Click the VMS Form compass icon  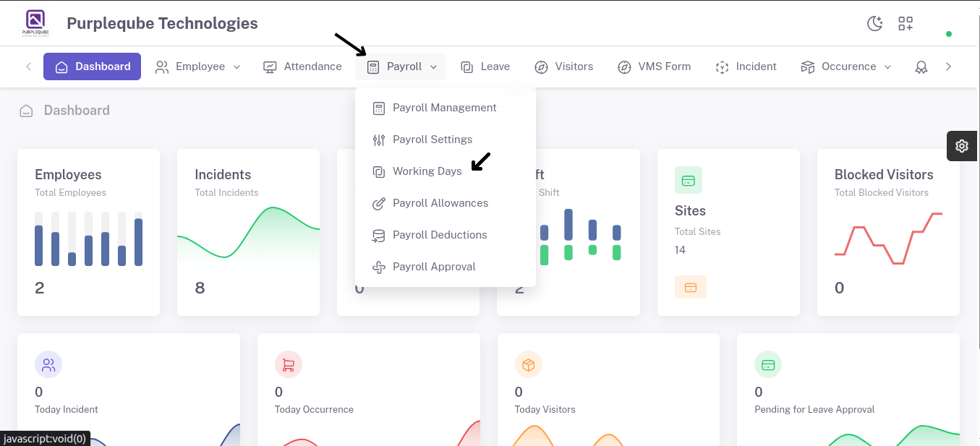tap(624, 67)
